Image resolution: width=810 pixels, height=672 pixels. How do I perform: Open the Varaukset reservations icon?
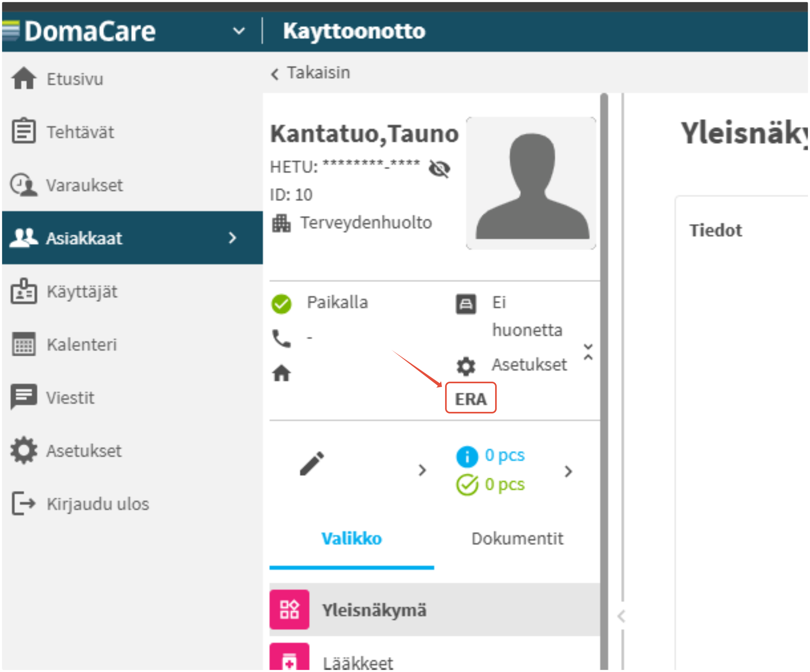24,185
